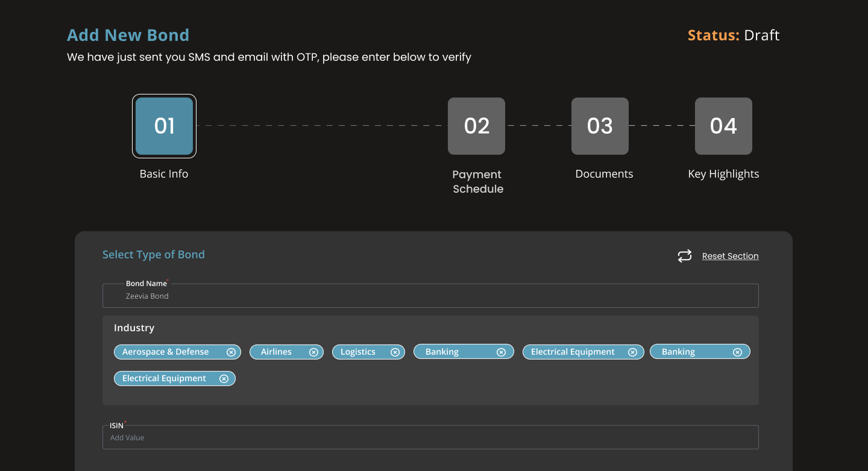Open step 02 Payment Schedule
The width and height of the screenshot is (868, 471).
476,126
